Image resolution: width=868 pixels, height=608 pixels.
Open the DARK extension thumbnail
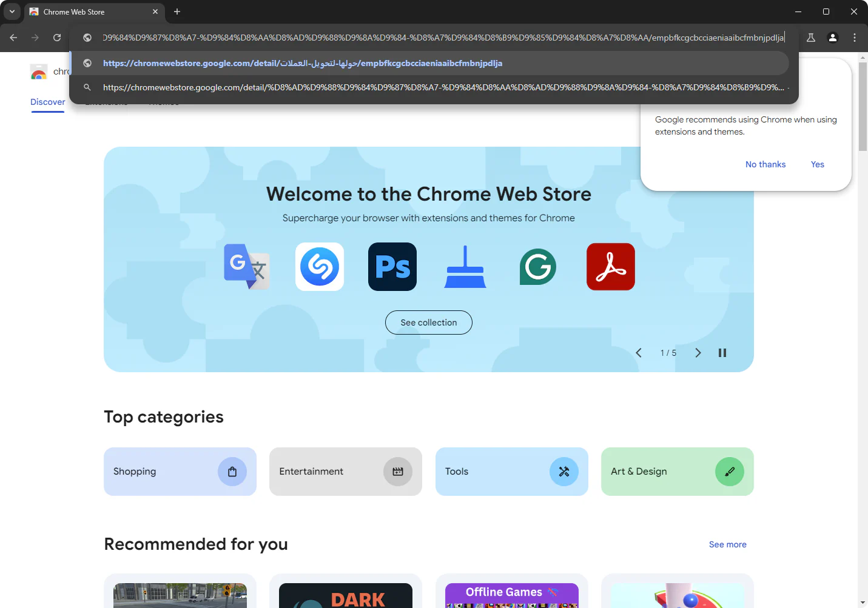tap(346, 595)
